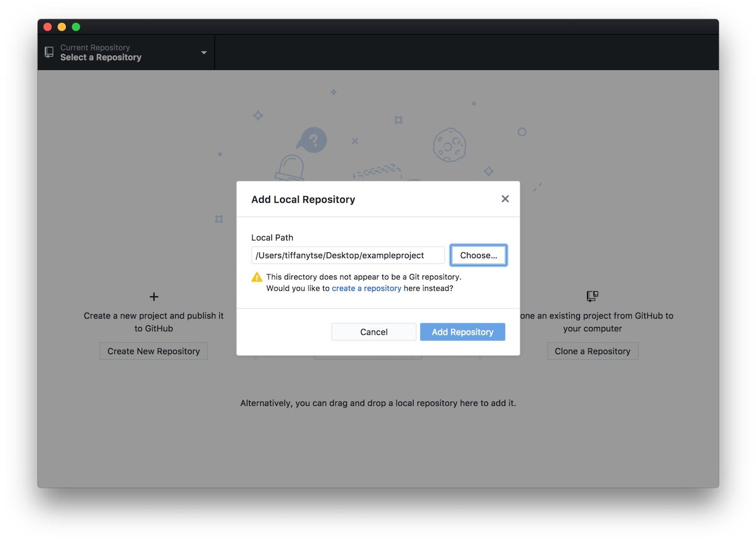Click the clone icon above Clone a Repository
The height and width of the screenshot is (540, 756).
[x=592, y=297]
